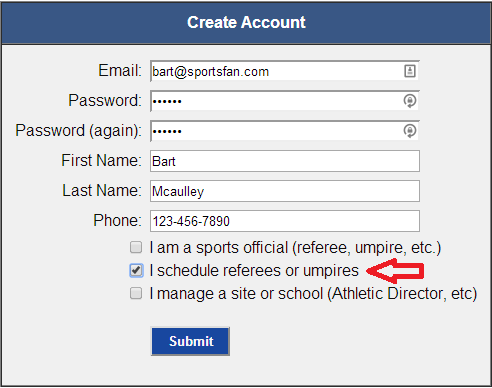Focus the Email input field
492x388 pixels.
[285, 71]
